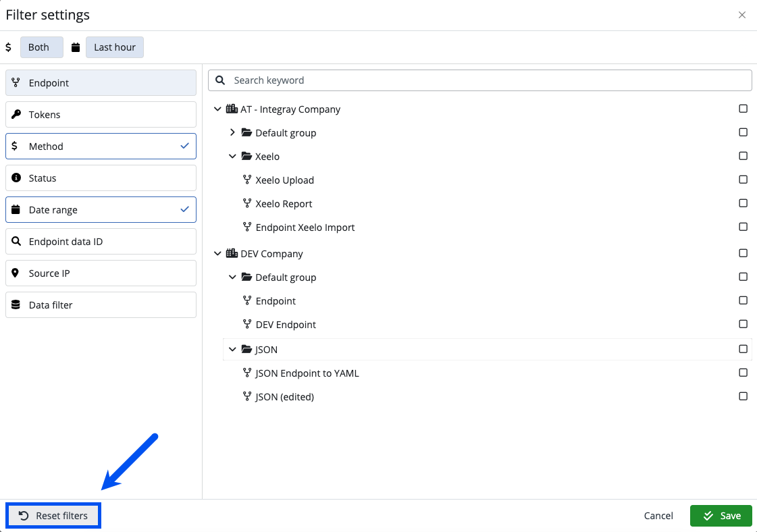Open the Status filter section
This screenshot has width=757, height=532.
100,178
